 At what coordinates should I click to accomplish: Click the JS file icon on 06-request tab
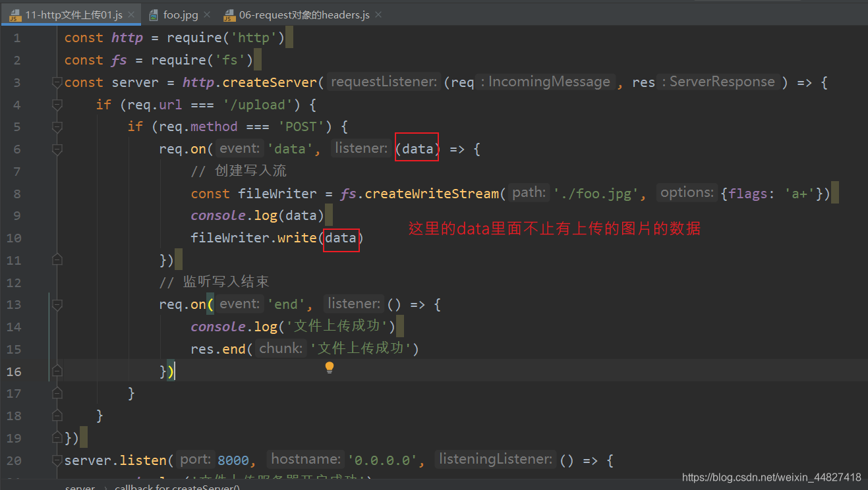pos(229,14)
